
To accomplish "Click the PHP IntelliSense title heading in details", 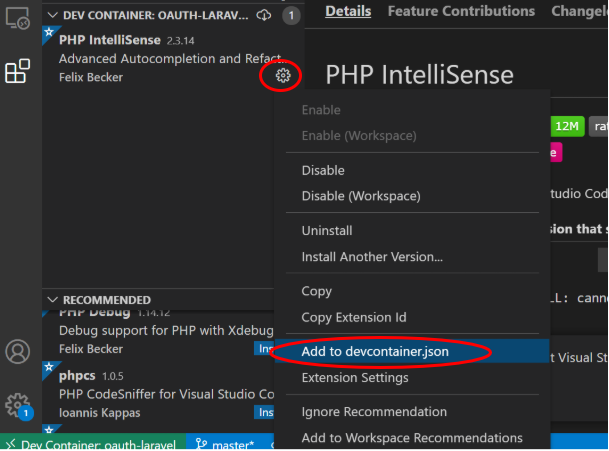I will [419, 75].
